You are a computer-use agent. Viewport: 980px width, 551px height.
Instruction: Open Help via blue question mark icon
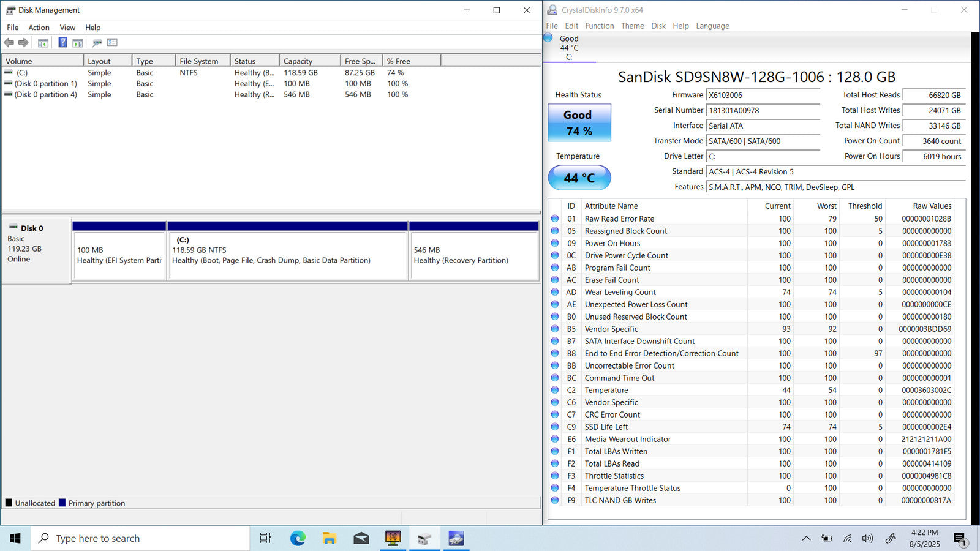[x=62, y=42]
